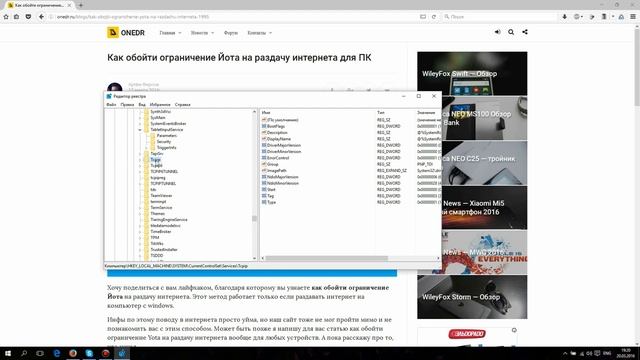Click the Форум link in site navigation
640x360 pixels.
pos(231,33)
